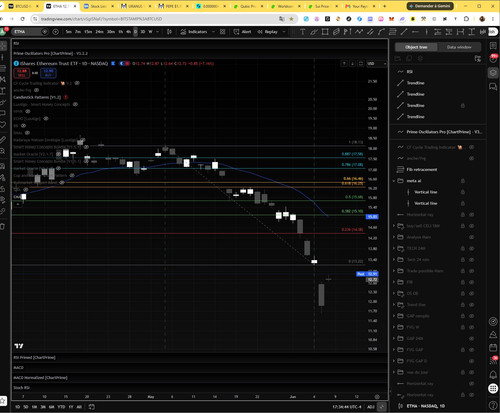Select the Curve tool in favorites toolbar
The image size is (500, 413).
coord(381,32)
